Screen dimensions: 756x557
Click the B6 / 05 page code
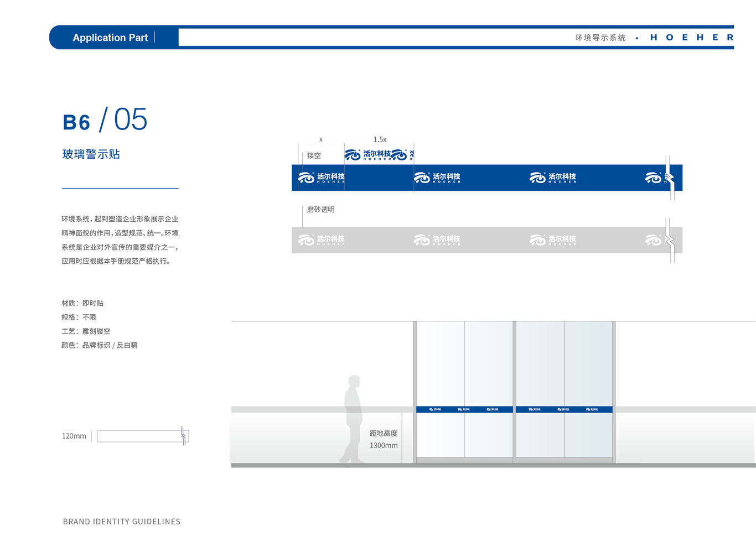(105, 119)
